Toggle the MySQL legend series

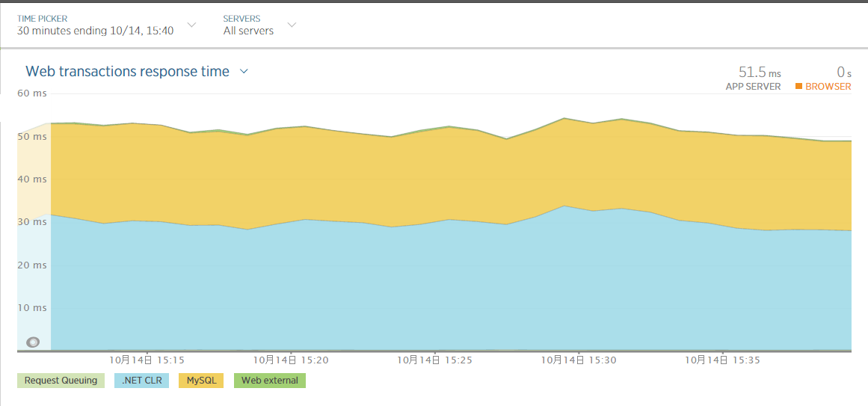point(201,381)
